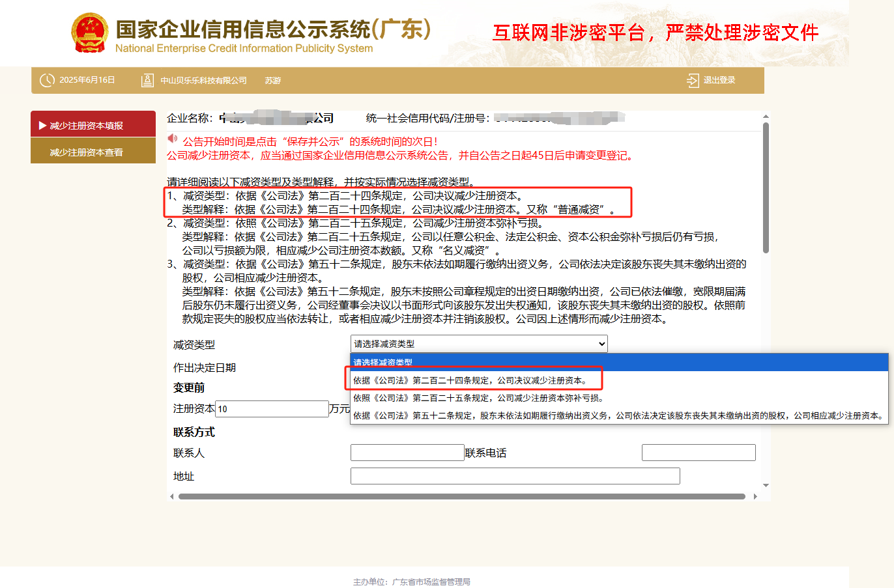Log out via 退出登录 link
The width and height of the screenshot is (894, 588).
[x=719, y=80]
